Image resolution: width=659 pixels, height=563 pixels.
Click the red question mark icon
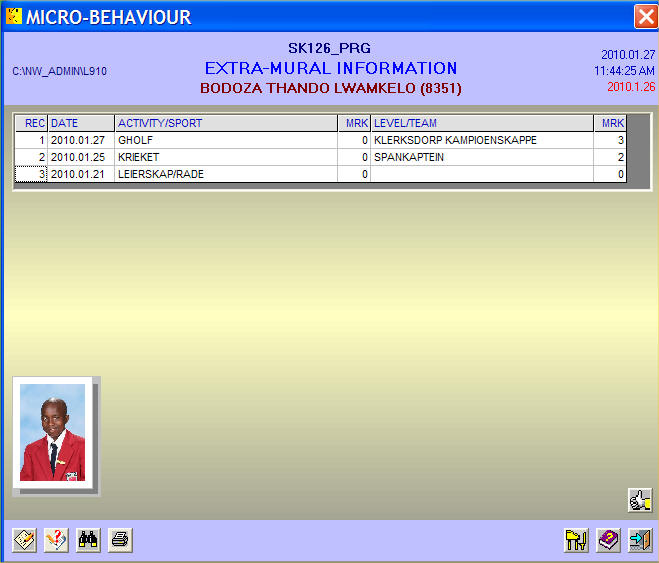click(57, 540)
